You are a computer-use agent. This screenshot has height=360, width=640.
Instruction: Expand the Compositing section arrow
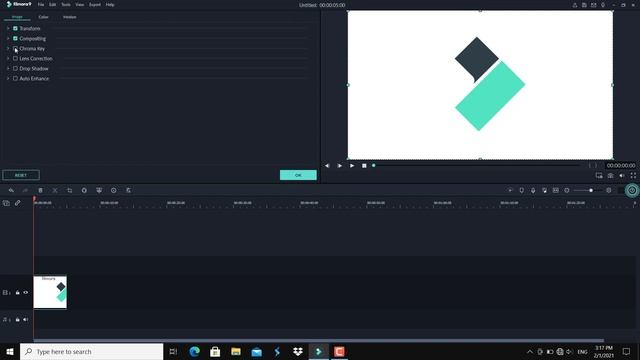8,38
